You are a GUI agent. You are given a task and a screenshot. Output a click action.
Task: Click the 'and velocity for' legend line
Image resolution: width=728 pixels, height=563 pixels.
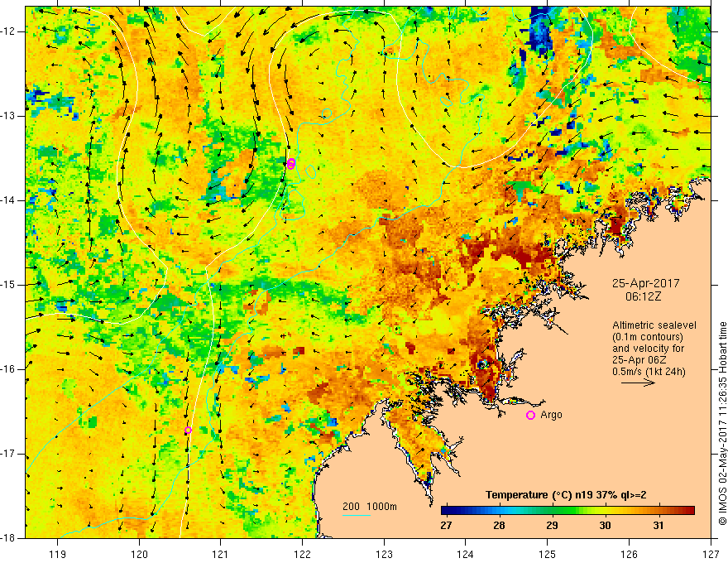tap(648, 349)
